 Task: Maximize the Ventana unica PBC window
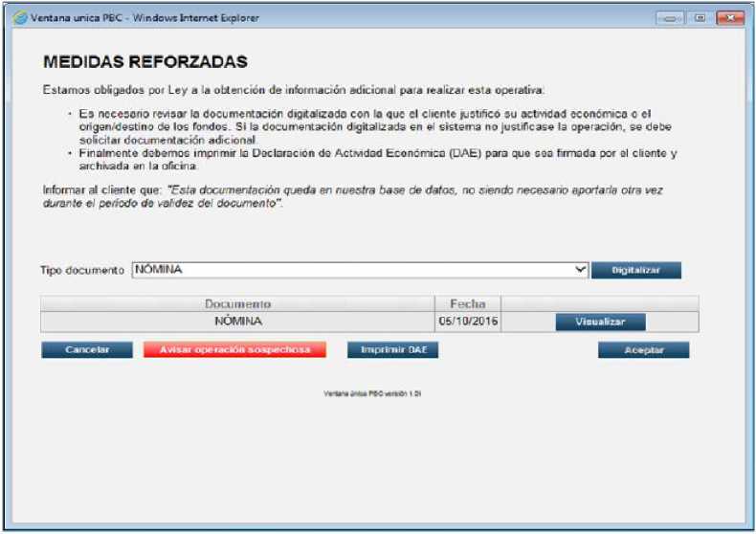click(700, 18)
